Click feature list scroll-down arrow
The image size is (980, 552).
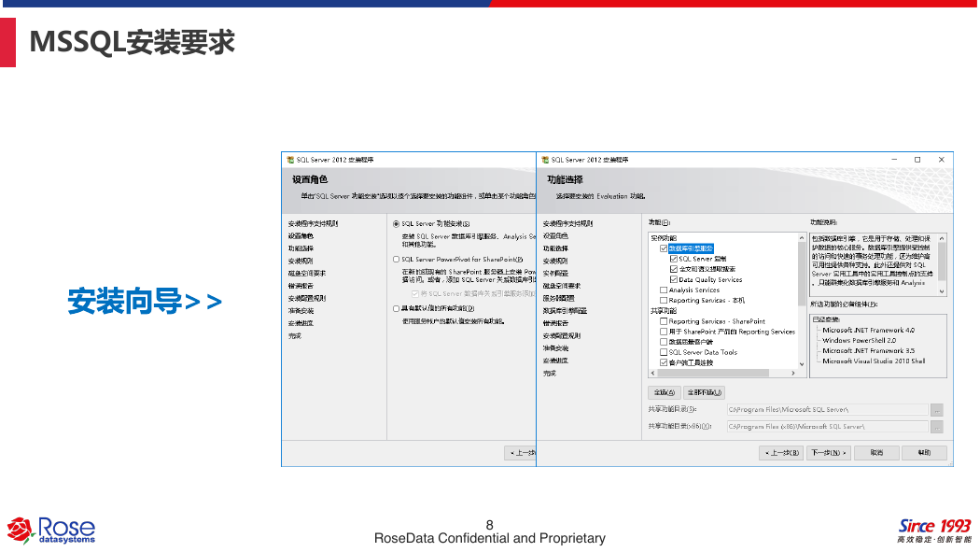[x=802, y=364]
